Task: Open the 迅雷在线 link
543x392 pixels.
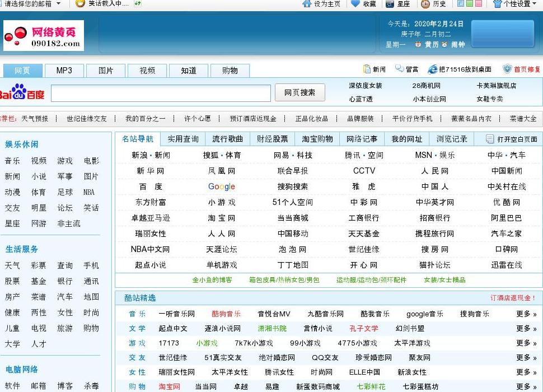Action: click(x=507, y=265)
